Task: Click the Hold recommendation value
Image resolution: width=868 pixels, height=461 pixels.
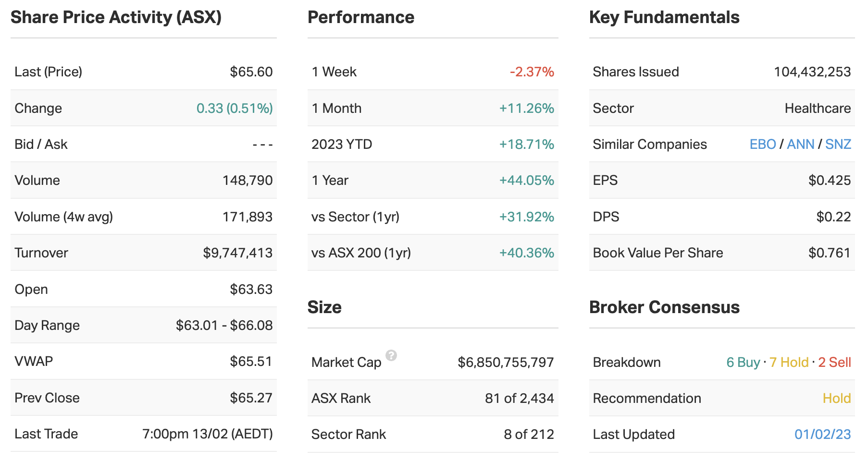Action: click(x=836, y=398)
